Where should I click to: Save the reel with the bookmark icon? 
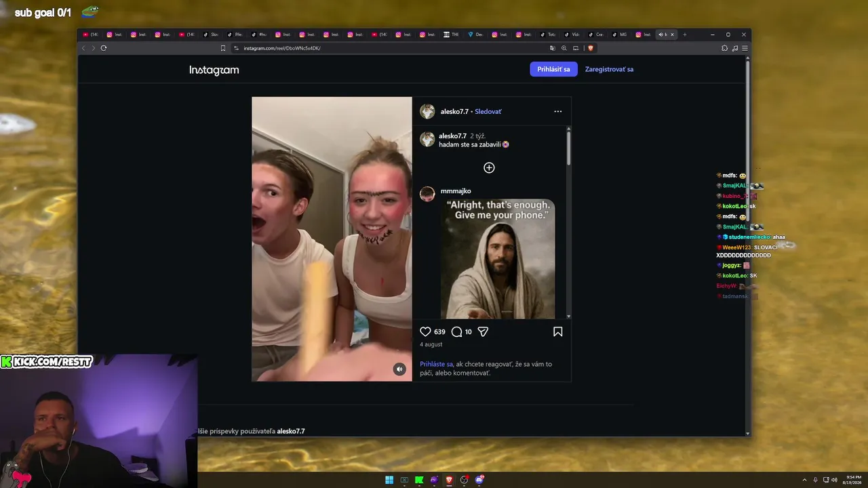[x=557, y=331]
